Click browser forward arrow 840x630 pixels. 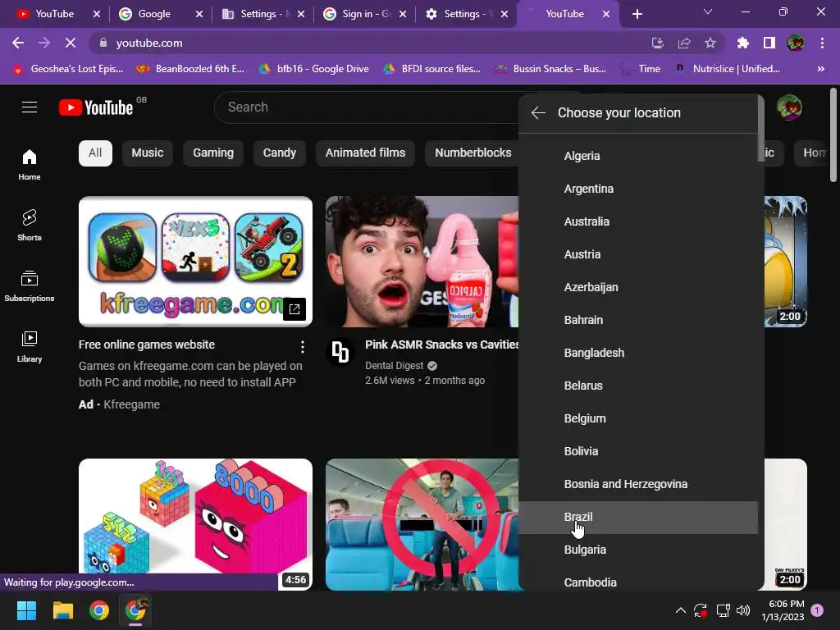click(x=44, y=43)
